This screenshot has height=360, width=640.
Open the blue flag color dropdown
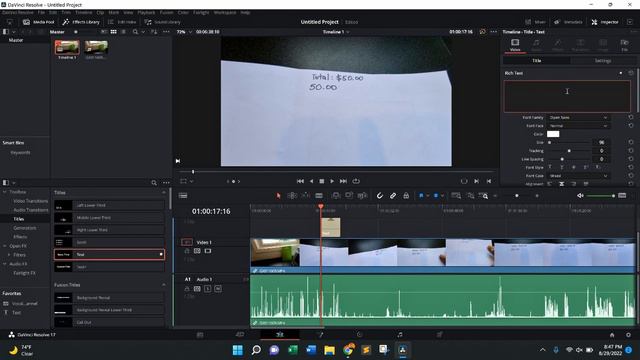pos(428,196)
